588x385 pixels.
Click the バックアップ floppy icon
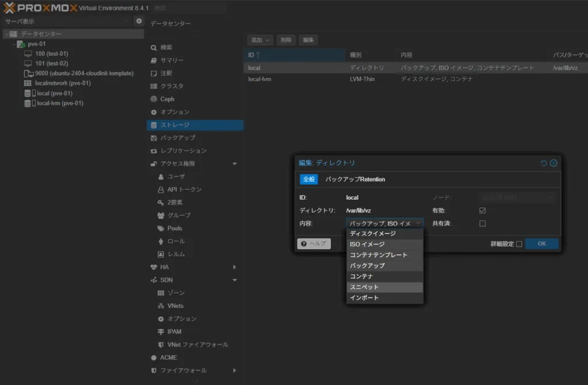point(153,138)
